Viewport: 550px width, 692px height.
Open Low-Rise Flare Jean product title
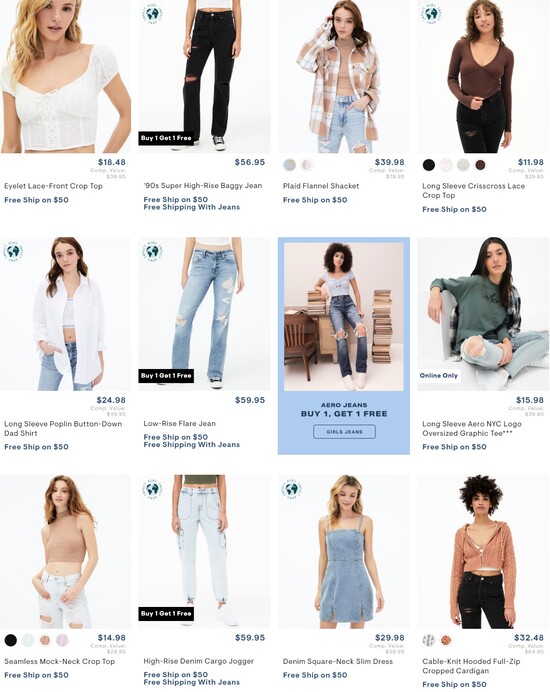click(x=180, y=424)
